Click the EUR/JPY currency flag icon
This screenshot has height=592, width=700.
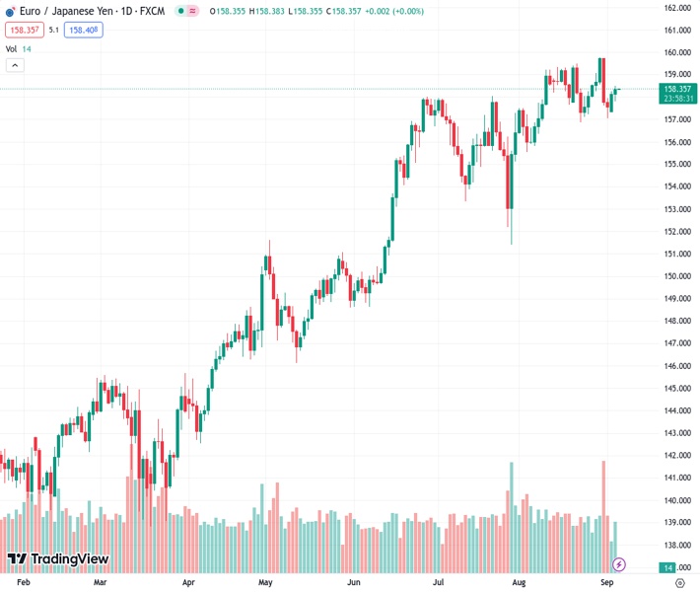(11, 11)
